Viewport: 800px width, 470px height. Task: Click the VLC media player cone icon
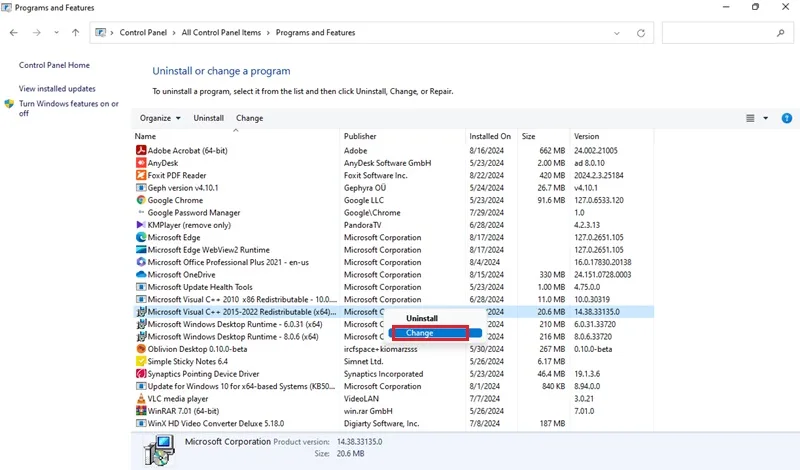[x=141, y=399]
